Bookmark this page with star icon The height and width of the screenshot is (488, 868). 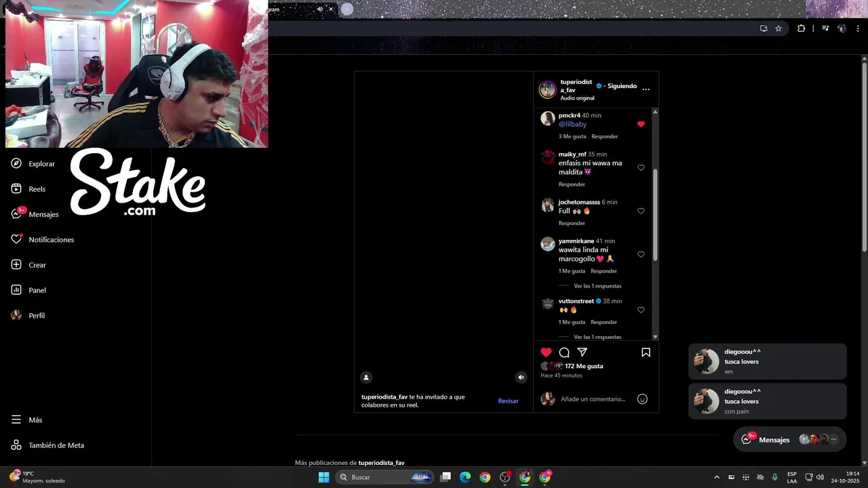(778, 28)
